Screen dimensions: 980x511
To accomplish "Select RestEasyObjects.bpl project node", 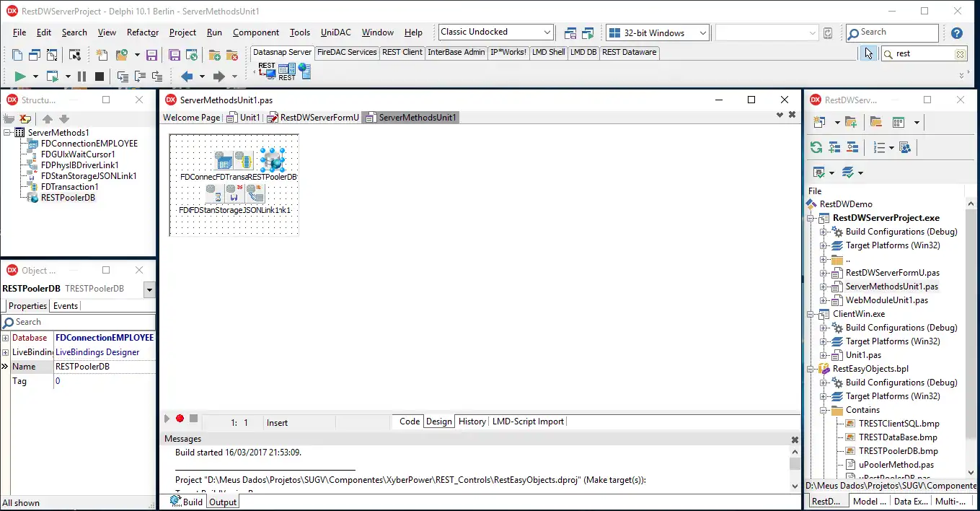I will click(x=870, y=370).
